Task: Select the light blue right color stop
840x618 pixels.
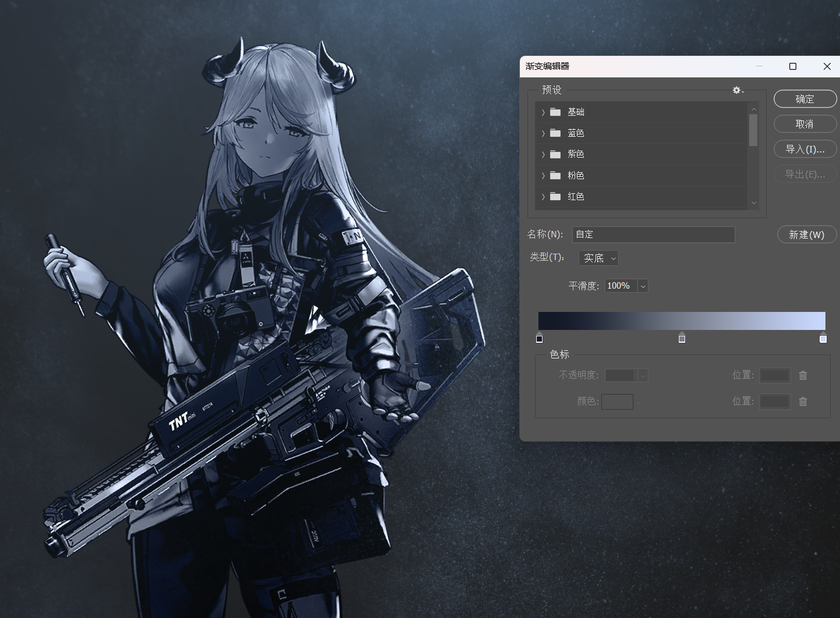Action: tap(823, 338)
